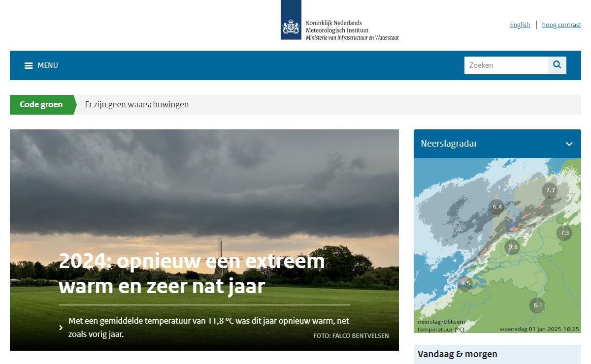
Task: Click the 7.7 temperature marker on radar
Action: [x=550, y=190]
